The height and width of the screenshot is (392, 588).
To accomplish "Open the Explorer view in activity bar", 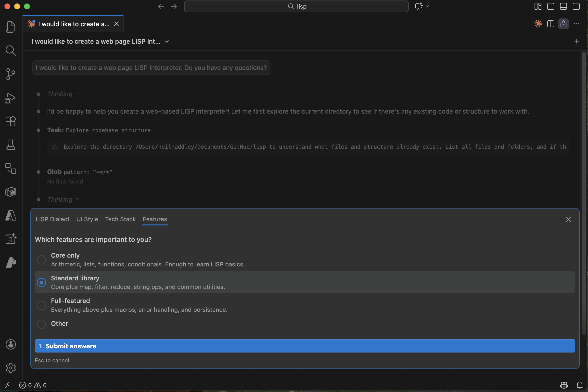I will pyautogui.click(x=11, y=27).
